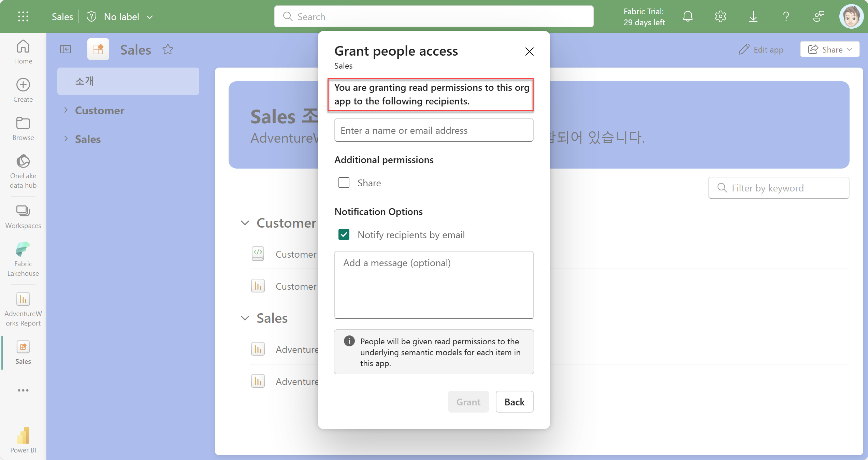
Task: Click the Add a message text box
Action: pyautogui.click(x=434, y=285)
